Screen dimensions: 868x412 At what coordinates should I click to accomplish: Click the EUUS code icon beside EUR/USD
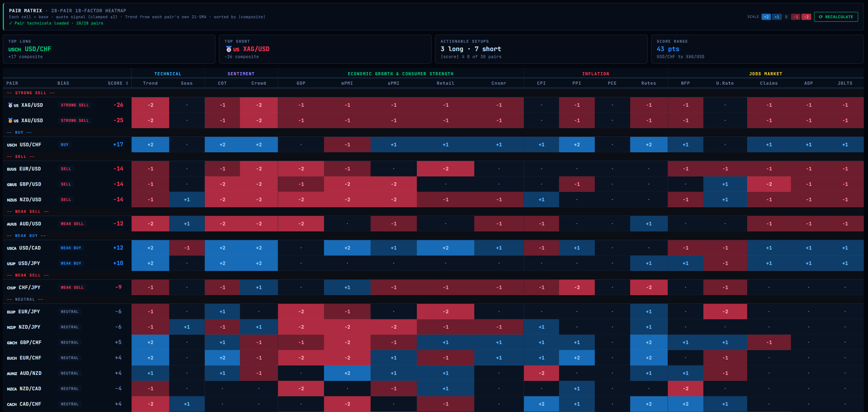coord(12,169)
